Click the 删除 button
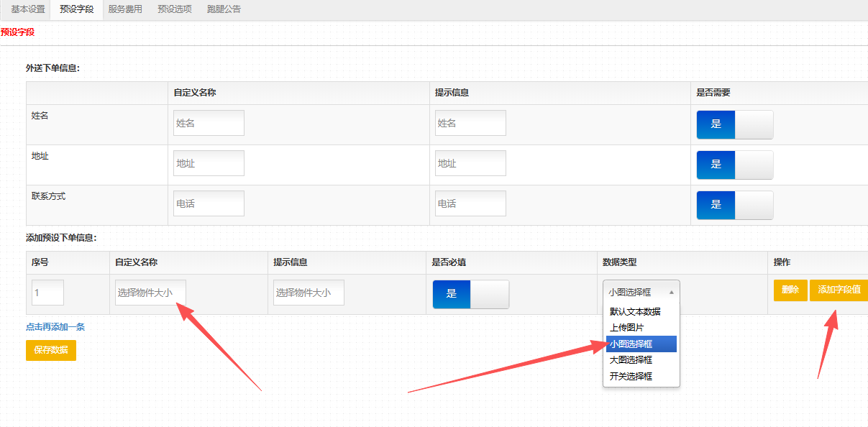This screenshot has height=427, width=868. (790, 290)
